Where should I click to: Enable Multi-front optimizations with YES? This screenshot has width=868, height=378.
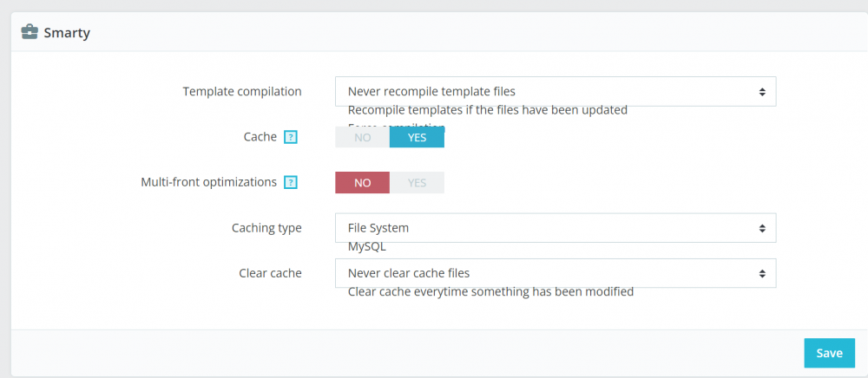pos(417,183)
